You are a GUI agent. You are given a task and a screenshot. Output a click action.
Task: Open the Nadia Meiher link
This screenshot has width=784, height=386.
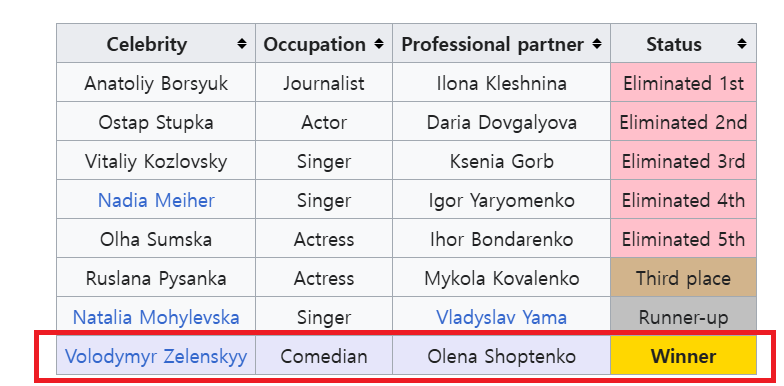point(156,200)
